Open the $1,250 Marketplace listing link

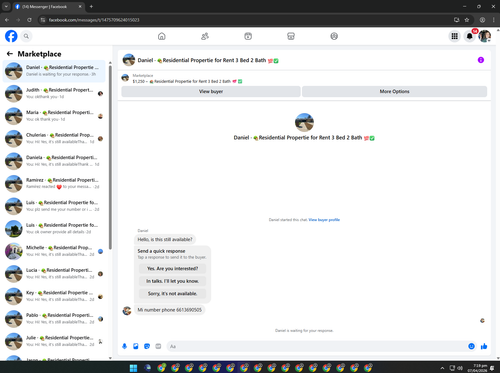pyautogui.click(x=187, y=81)
